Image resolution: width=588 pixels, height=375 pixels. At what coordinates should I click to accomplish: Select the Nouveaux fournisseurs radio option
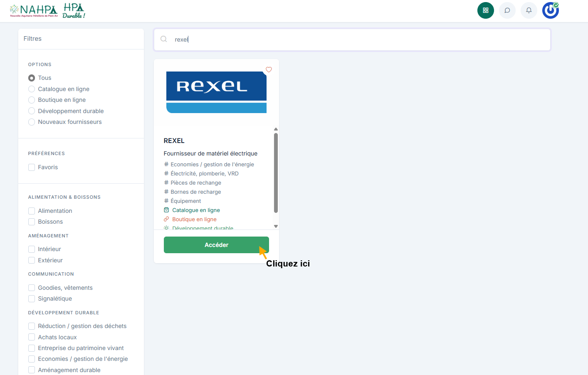pyautogui.click(x=32, y=122)
